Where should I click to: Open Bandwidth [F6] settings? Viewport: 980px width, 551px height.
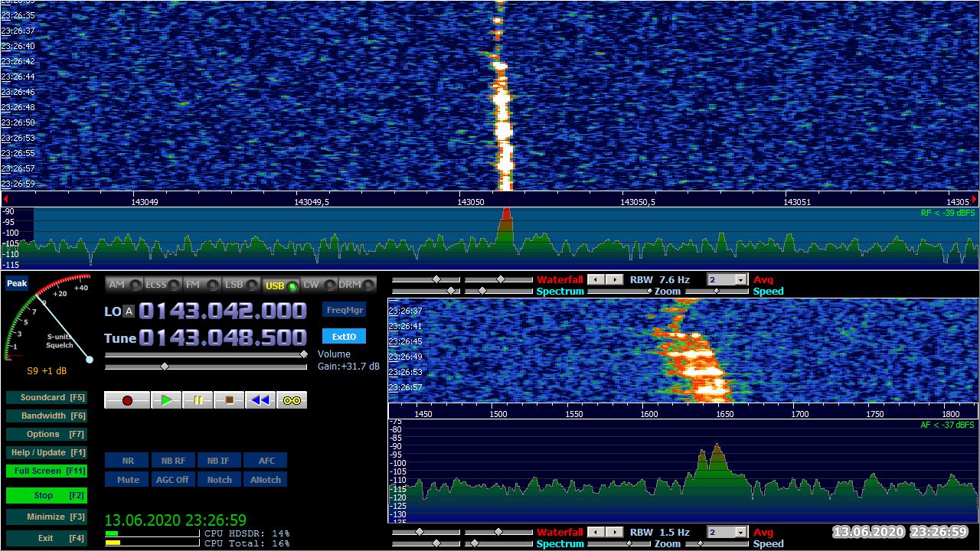coord(46,416)
